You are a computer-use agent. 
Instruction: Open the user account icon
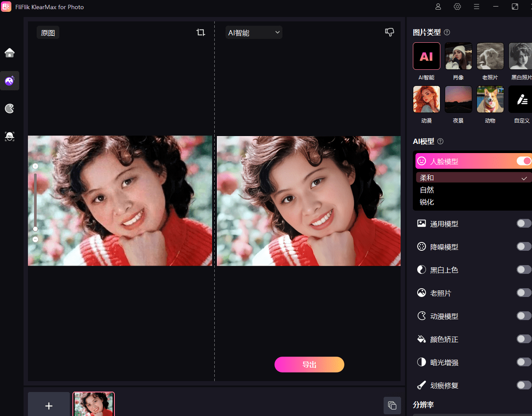tap(438, 7)
